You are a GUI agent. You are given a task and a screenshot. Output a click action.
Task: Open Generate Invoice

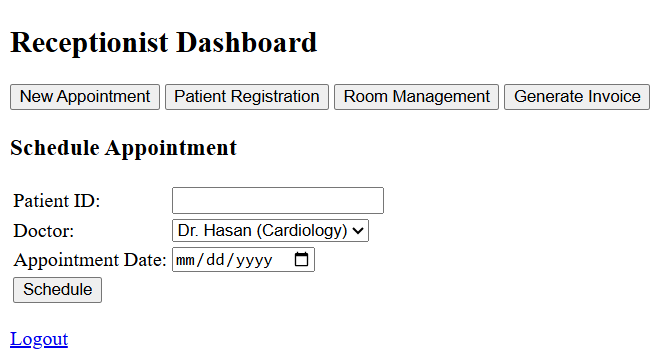click(577, 97)
